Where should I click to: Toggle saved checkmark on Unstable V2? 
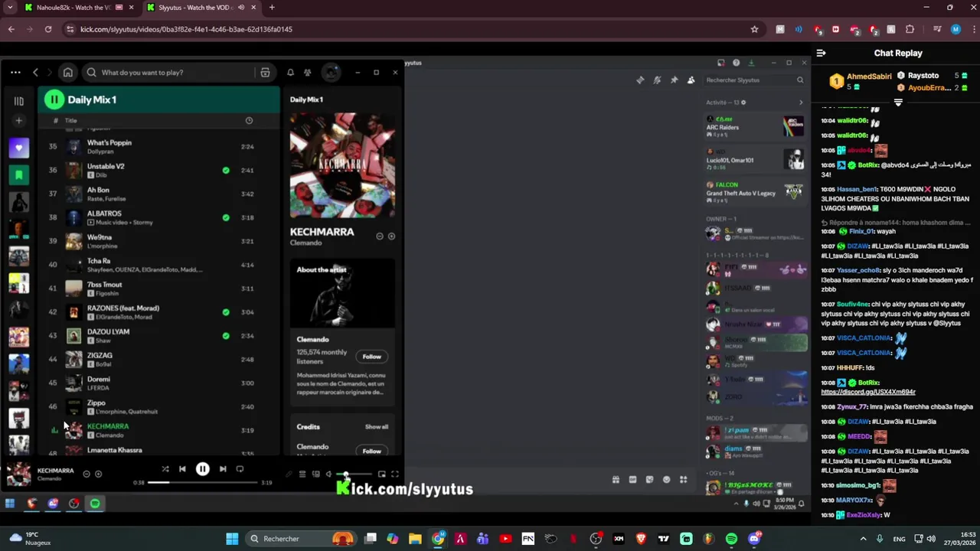tap(226, 170)
